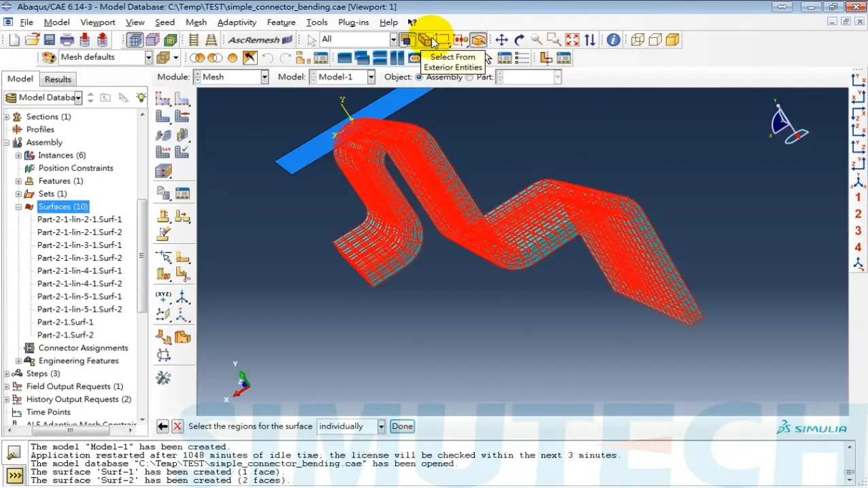This screenshot has height=488, width=868.
Task: Click the command line interface icon
Action: pyautogui.click(x=14, y=475)
